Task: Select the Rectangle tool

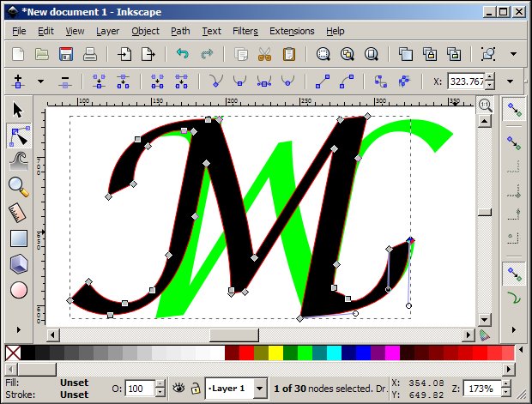Action: click(x=19, y=238)
